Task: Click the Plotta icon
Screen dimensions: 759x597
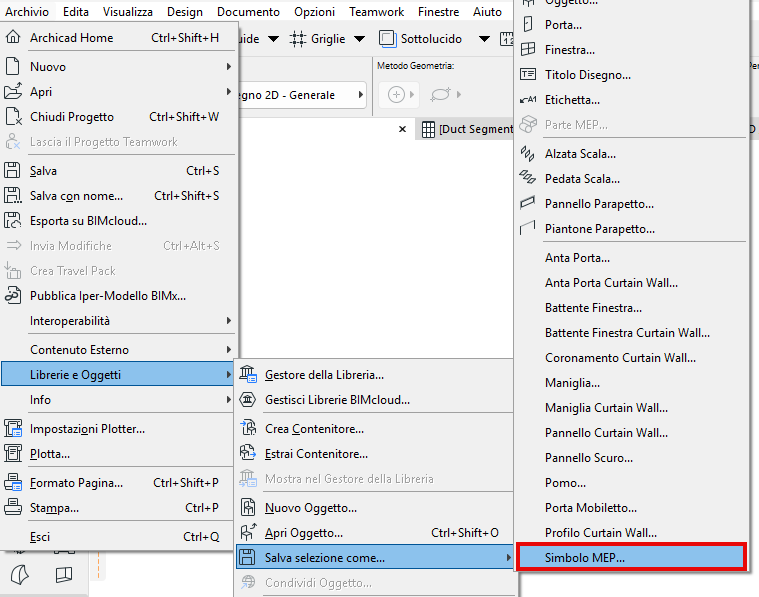Action: tap(13, 454)
